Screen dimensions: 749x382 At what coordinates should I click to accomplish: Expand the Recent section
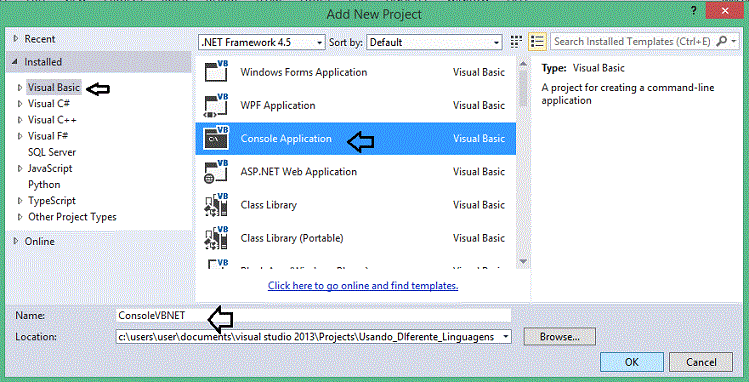[16, 39]
